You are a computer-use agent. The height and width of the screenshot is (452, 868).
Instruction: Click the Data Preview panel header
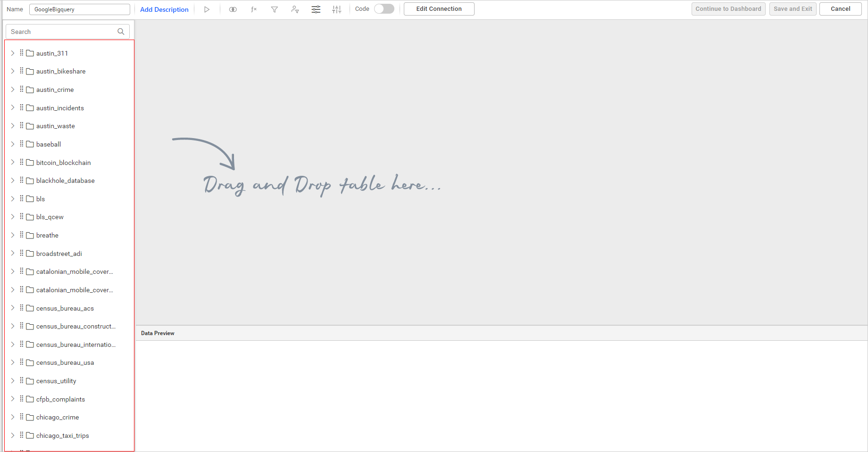point(158,333)
